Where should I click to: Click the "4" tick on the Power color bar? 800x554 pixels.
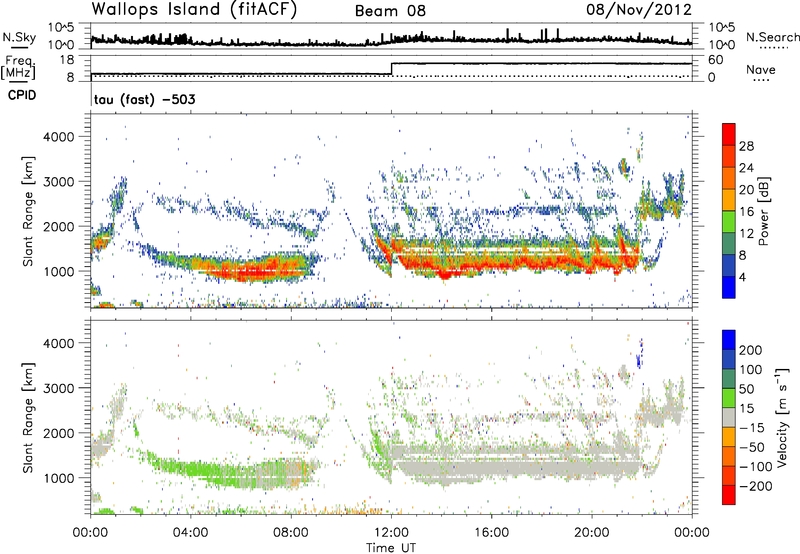[x=742, y=277]
